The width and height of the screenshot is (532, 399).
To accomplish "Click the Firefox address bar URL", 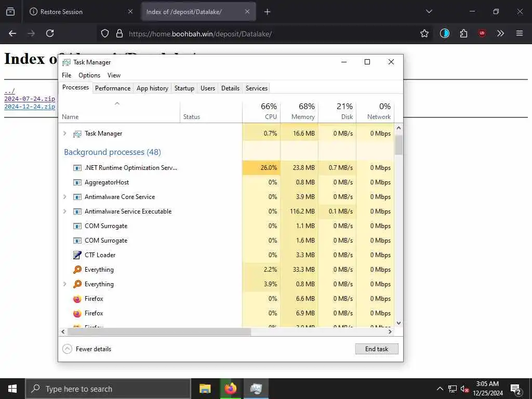I will [x=200, y=34].
